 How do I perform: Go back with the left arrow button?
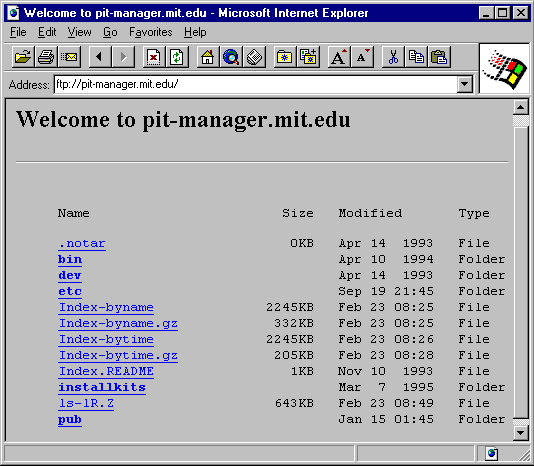click(x=100, y=57)
